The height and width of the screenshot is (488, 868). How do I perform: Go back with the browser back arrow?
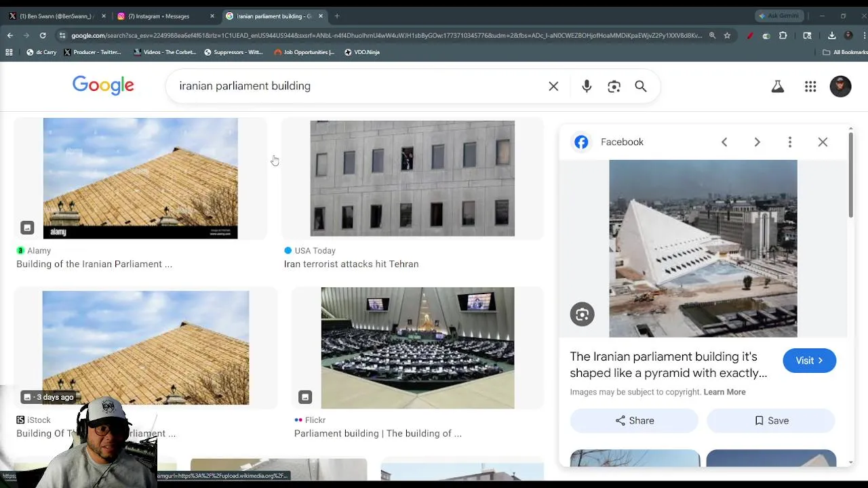[10, 35]
